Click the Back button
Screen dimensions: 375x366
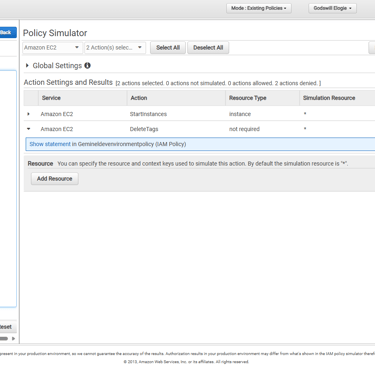click(8, 32)
